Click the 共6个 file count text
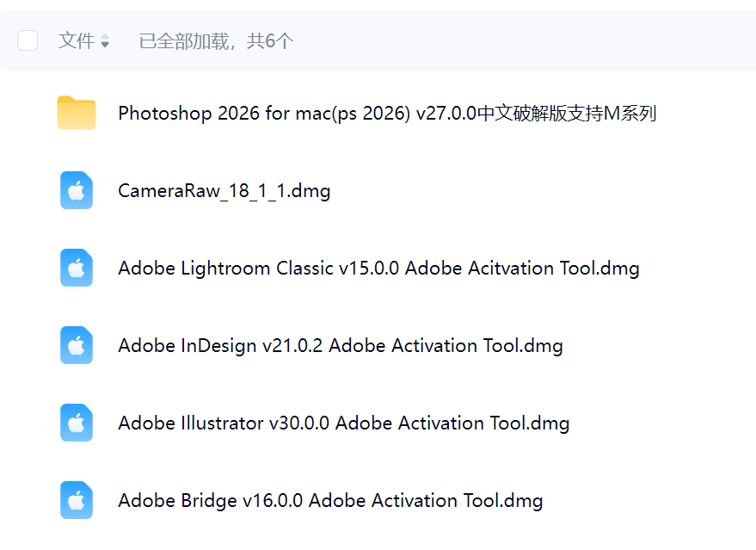The height and width of the screenshot is (550, 756). coord(270,40)
